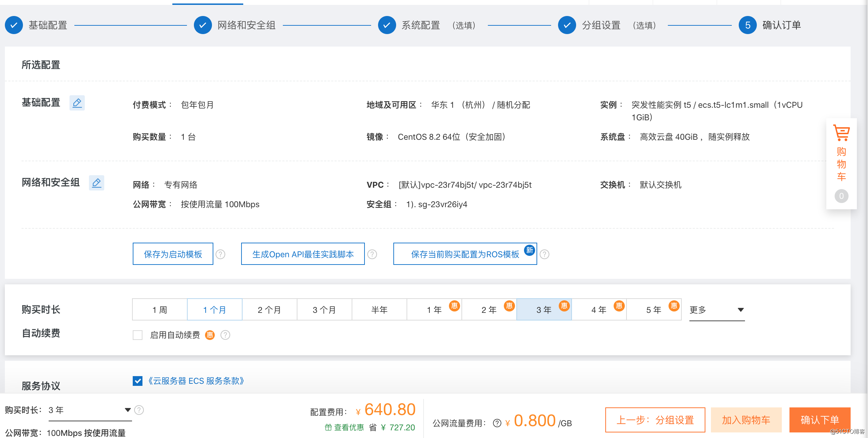Screen dimensions: 868x438
Task: Click 确认下单 orange button
Action: pyautogui.click(x=819, y=420)
